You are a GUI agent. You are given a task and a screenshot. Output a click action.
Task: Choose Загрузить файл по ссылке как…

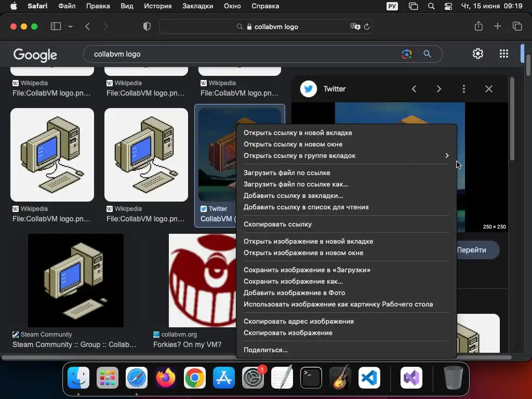pos(347,184)
